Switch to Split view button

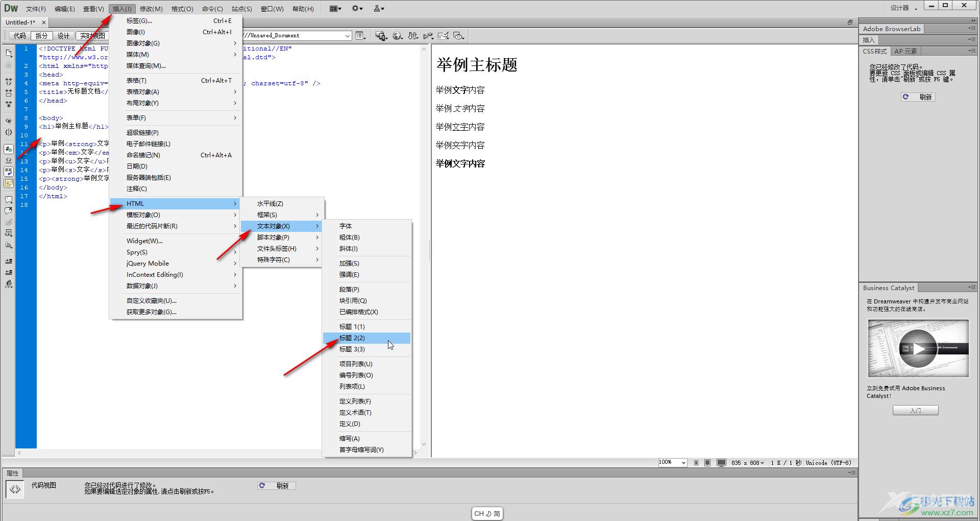click(x=41, y=36)
